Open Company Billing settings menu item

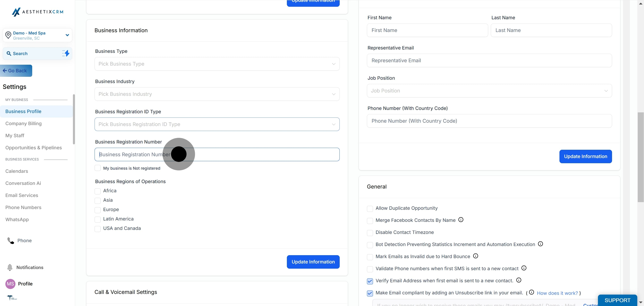[23, 123]
